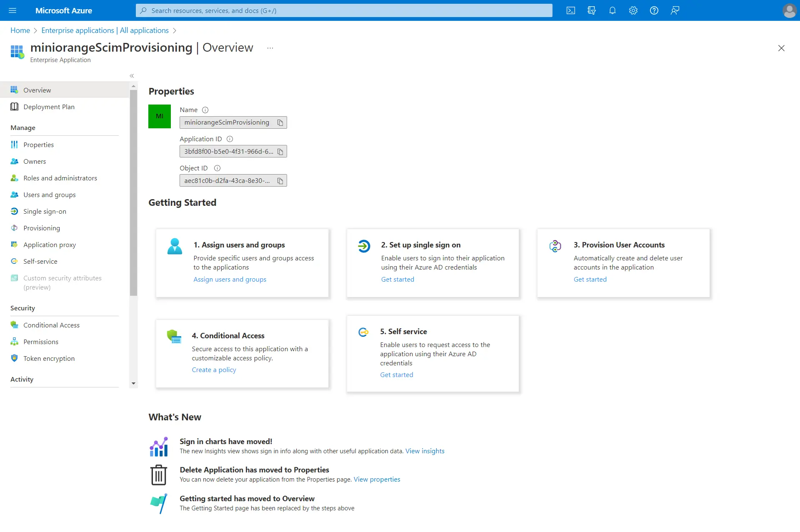Click the Assign users and groups link

point(230,279)
